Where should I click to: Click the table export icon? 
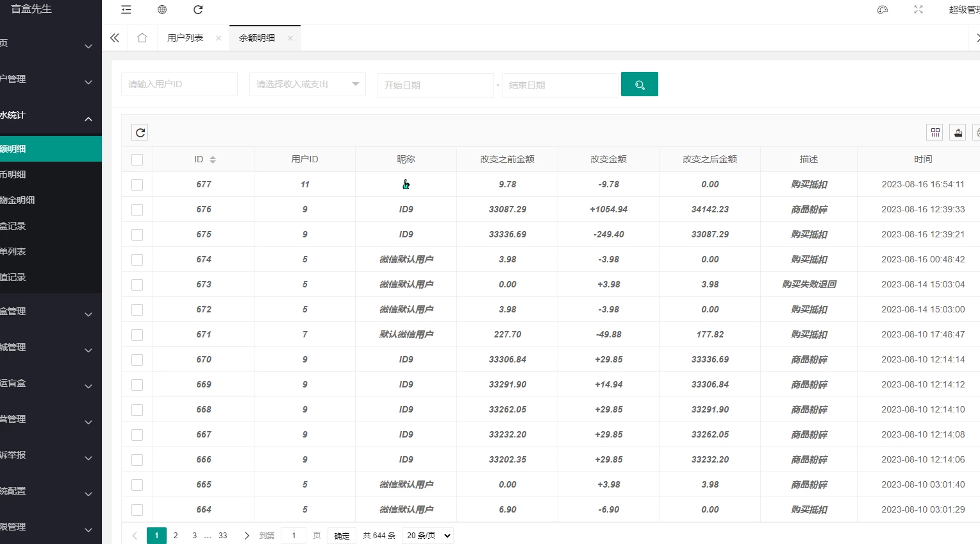coord(958,132)
